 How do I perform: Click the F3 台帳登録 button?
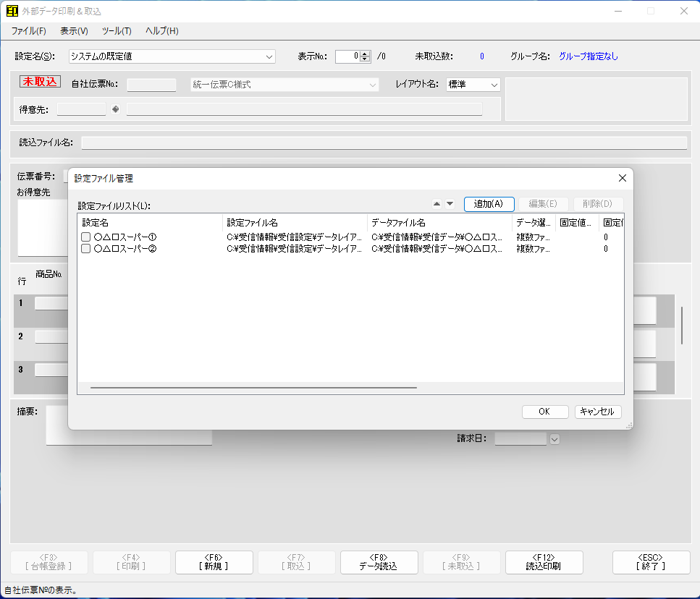(49, 562)
